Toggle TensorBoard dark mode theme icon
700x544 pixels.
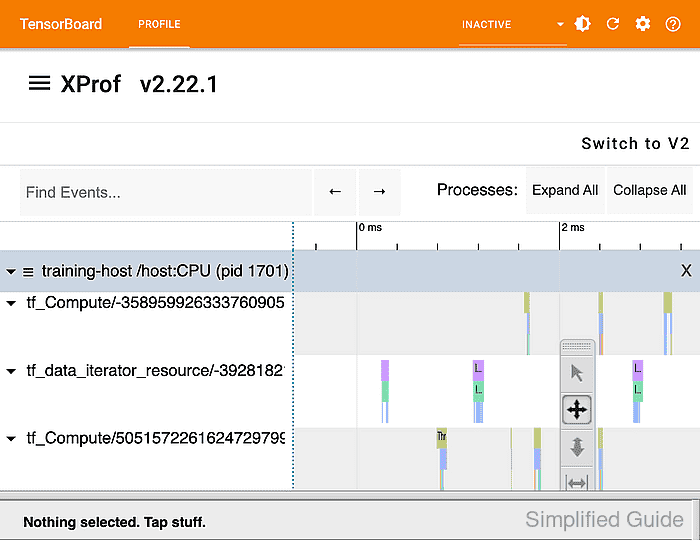click(583, 24)
